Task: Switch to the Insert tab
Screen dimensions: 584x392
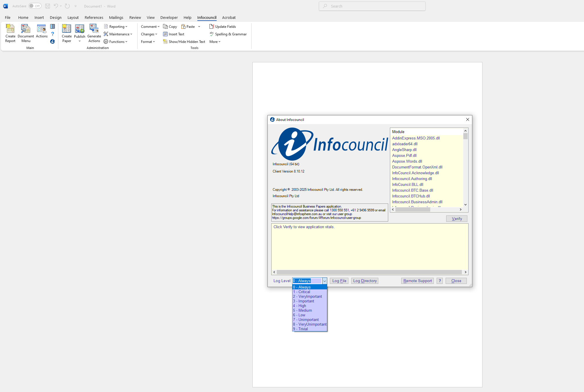Action: pos(39,17)
